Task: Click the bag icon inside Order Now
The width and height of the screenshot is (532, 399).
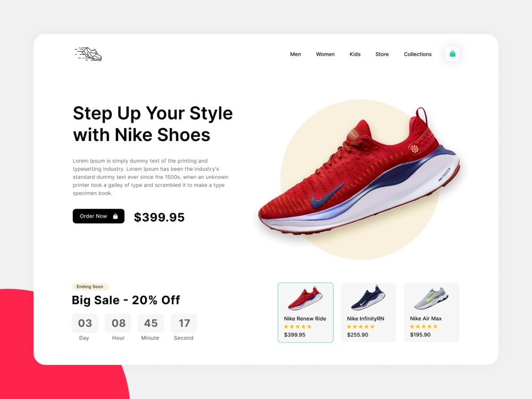Action: pyautogui.click(x=115, y=217)
